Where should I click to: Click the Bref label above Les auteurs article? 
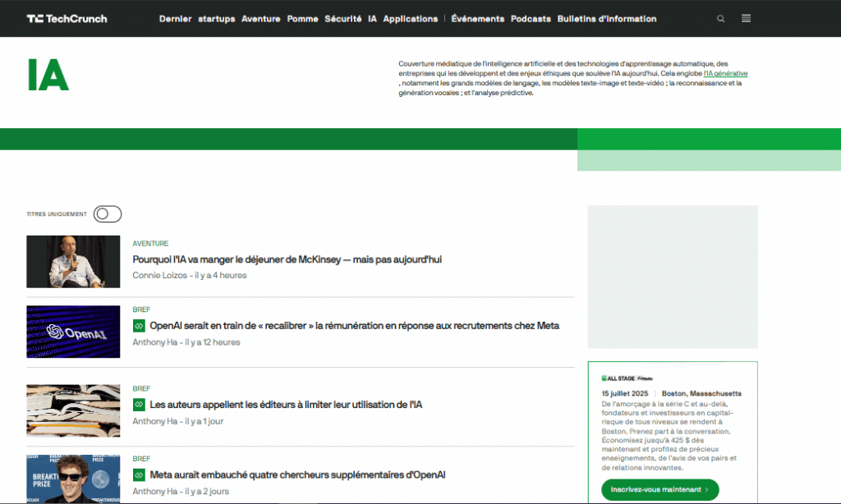tap(141, 388)
